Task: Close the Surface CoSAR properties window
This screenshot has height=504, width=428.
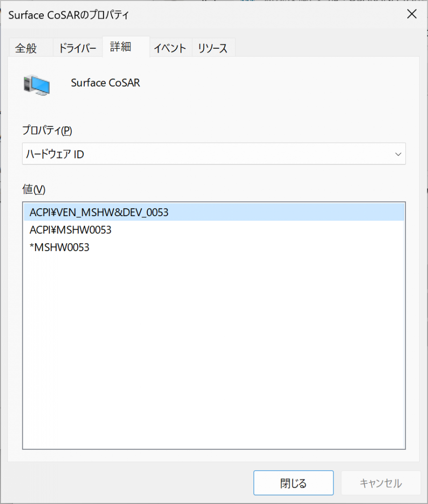Action: (x=412, y=14)
